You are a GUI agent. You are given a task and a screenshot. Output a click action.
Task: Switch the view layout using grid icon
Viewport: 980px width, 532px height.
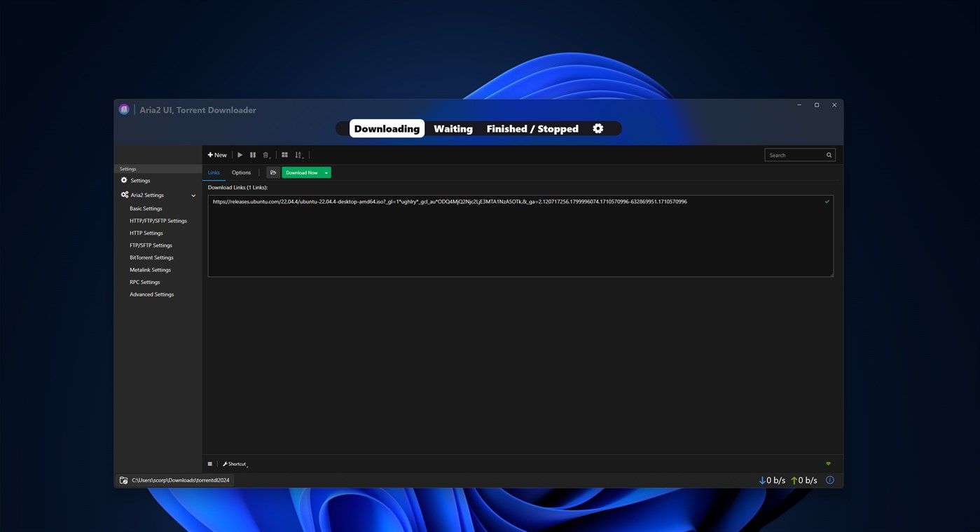tap(284, 154)
